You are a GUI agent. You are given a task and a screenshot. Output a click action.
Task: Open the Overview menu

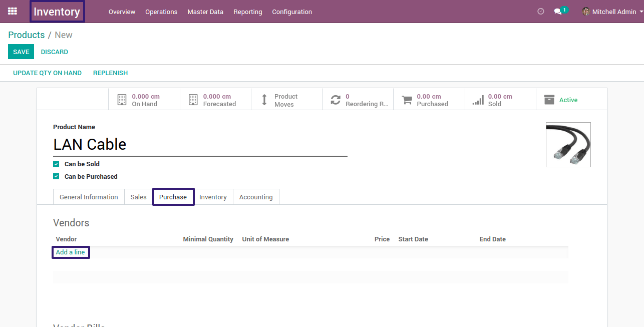(x=122, y=12)
